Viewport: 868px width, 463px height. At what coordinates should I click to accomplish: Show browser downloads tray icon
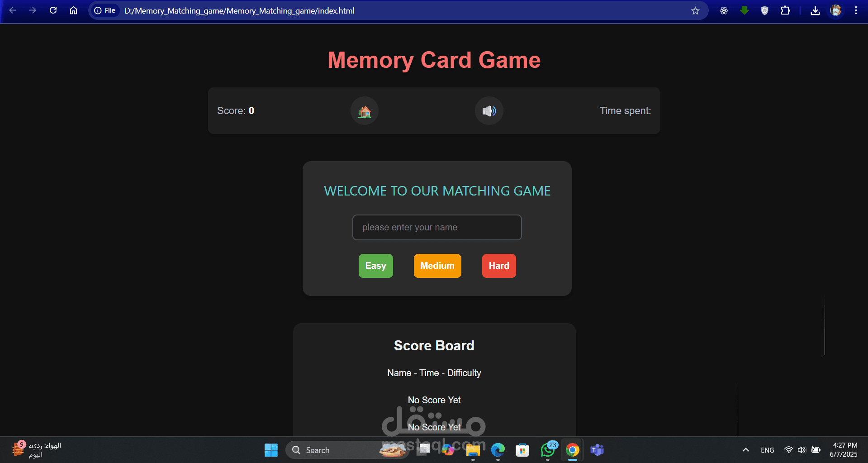click(x=815, y=10)
